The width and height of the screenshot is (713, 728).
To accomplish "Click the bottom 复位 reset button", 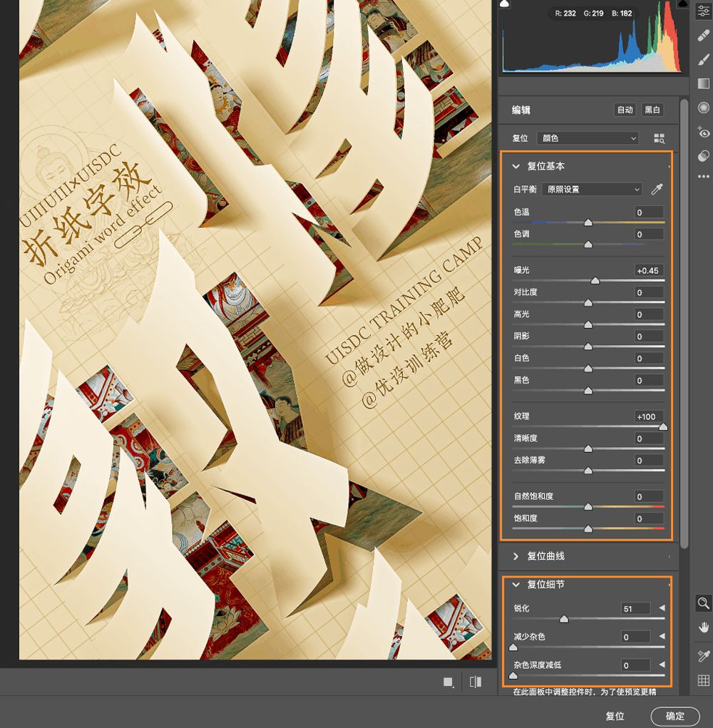I will [615, 717].
